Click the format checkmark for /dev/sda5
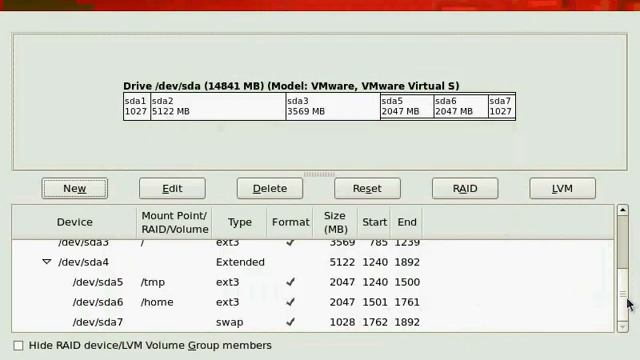This screenshot has width=640, height=360. (x=290, y=282)
